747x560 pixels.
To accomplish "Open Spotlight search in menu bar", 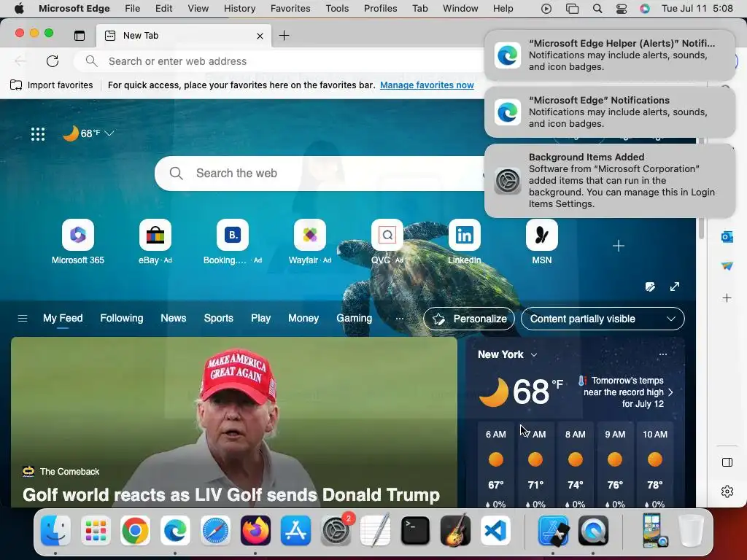I will tap(597, 9).
